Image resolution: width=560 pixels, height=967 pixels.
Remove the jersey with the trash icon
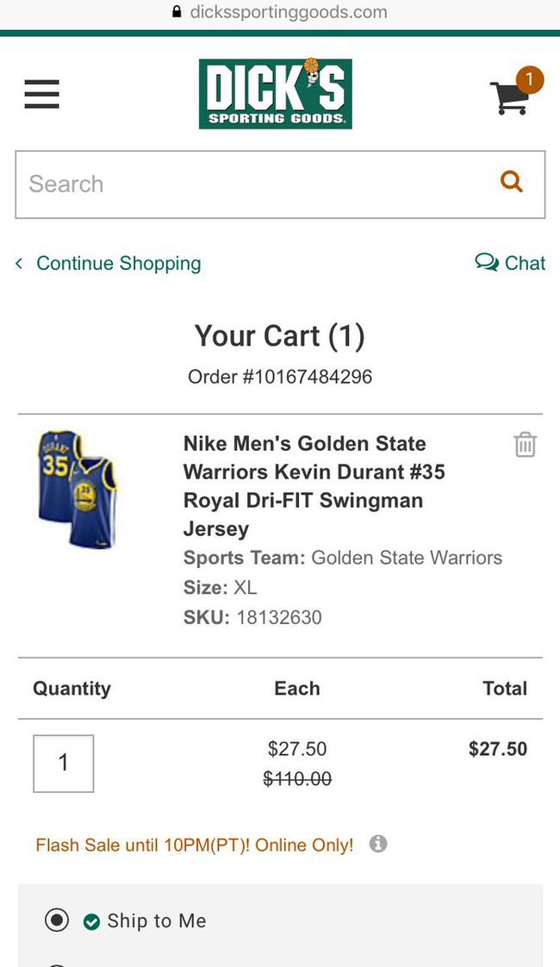click(x=525, y=445)
